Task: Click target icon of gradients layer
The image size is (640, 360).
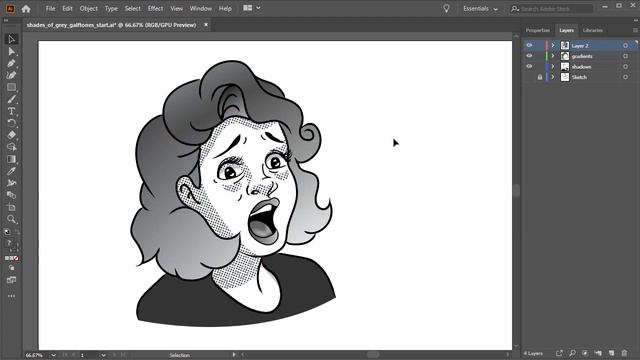Action: coord(625,56)
